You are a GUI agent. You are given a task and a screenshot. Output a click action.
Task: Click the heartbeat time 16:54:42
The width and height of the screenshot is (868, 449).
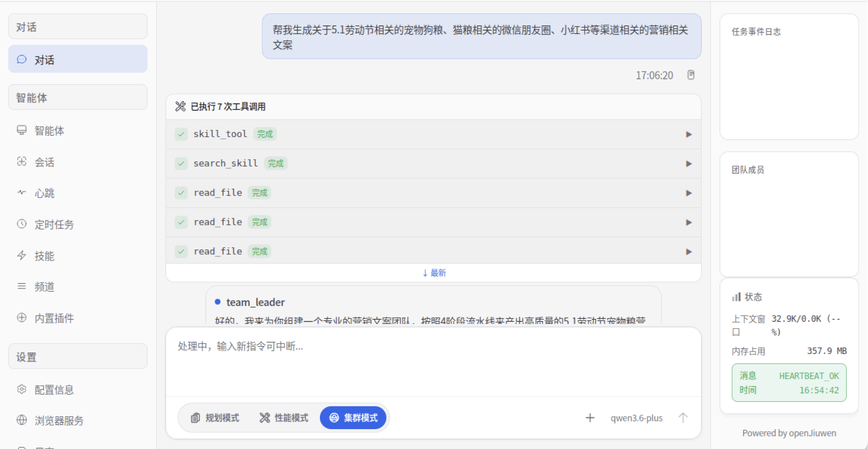click(819, 390)
